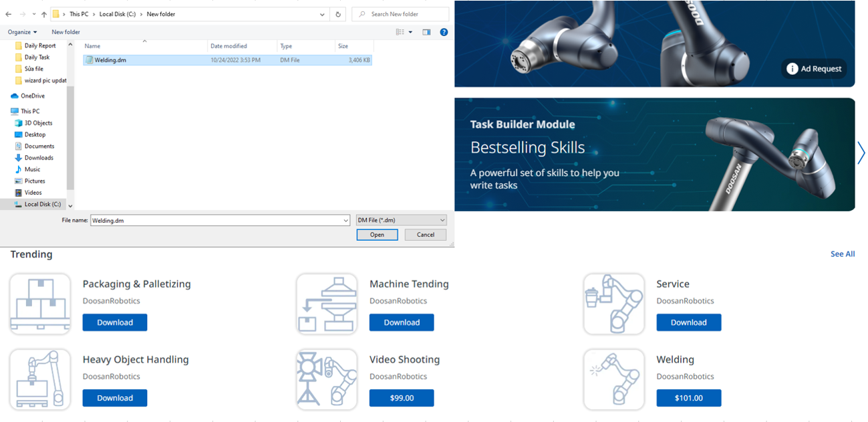Download Heavy Object Handling module

[x=115, y=398]
